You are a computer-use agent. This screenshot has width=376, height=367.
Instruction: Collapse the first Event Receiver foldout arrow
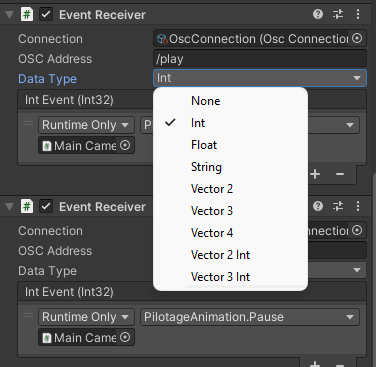(10, 15)
